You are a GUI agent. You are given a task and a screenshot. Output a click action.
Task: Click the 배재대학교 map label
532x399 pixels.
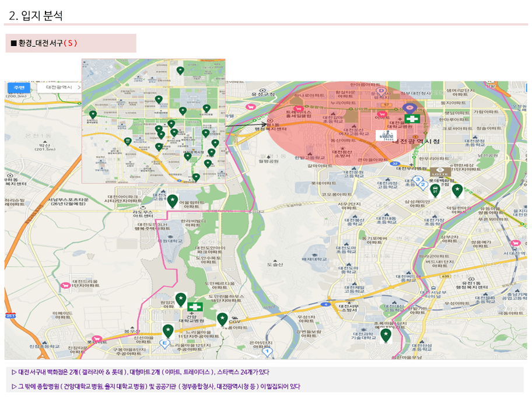(x=314, y=259)
